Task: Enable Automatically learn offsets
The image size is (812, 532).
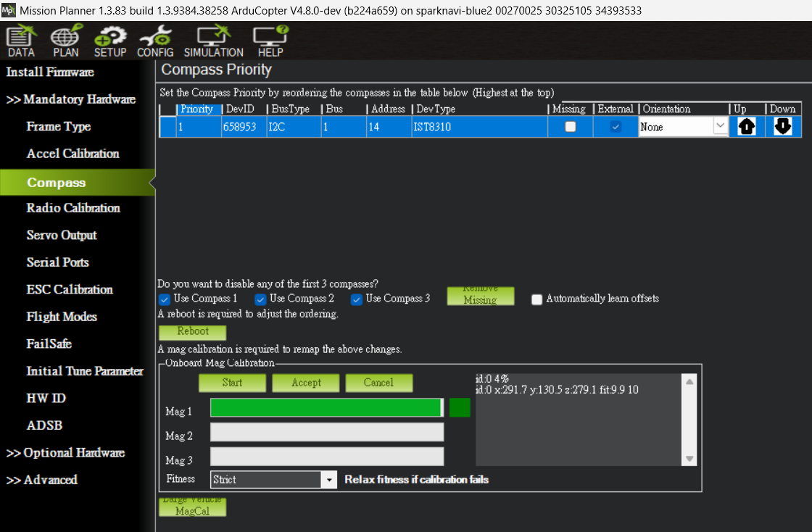Action: pos(537,299)
